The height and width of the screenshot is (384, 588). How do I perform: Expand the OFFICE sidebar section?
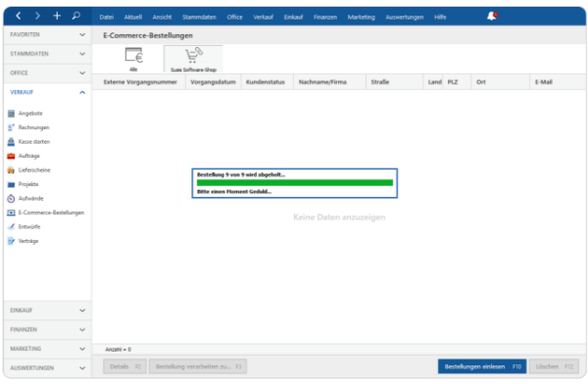[47, 72]
